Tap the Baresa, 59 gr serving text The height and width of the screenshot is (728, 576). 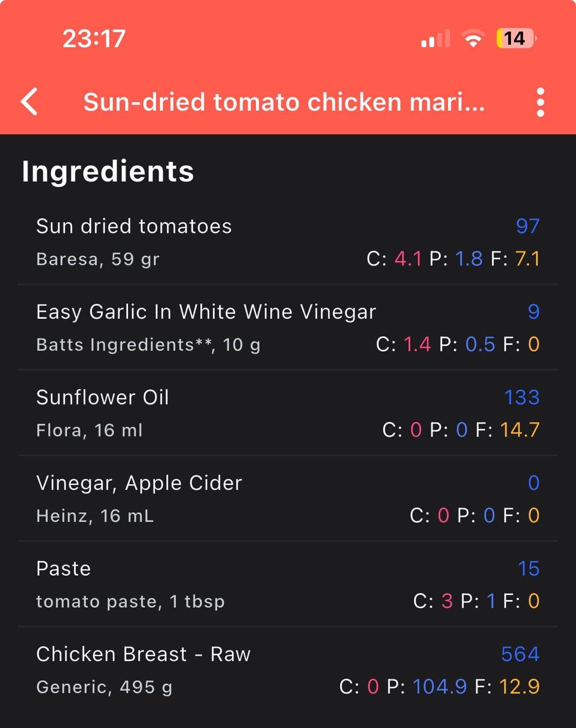click(98, 259)
